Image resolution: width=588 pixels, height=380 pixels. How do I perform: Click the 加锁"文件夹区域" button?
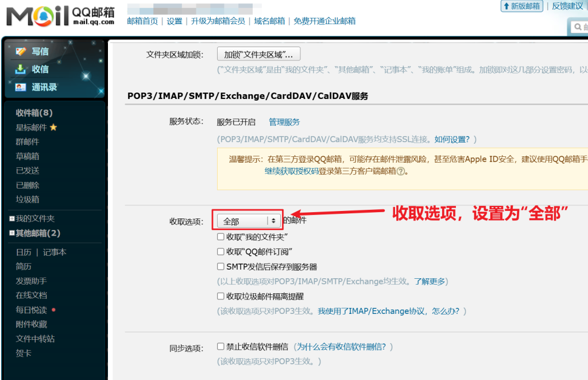258,55
